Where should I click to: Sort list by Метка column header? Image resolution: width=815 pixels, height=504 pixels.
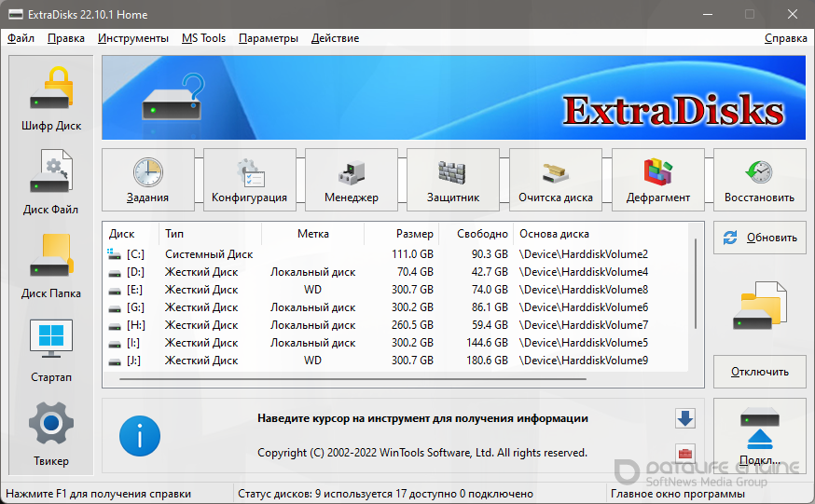313,234
